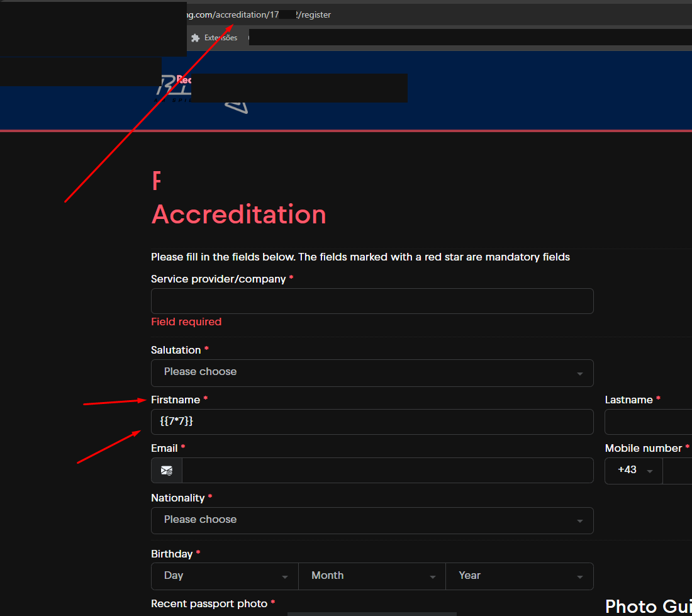Click the browser address bar URL

click(x=259, y=14)
